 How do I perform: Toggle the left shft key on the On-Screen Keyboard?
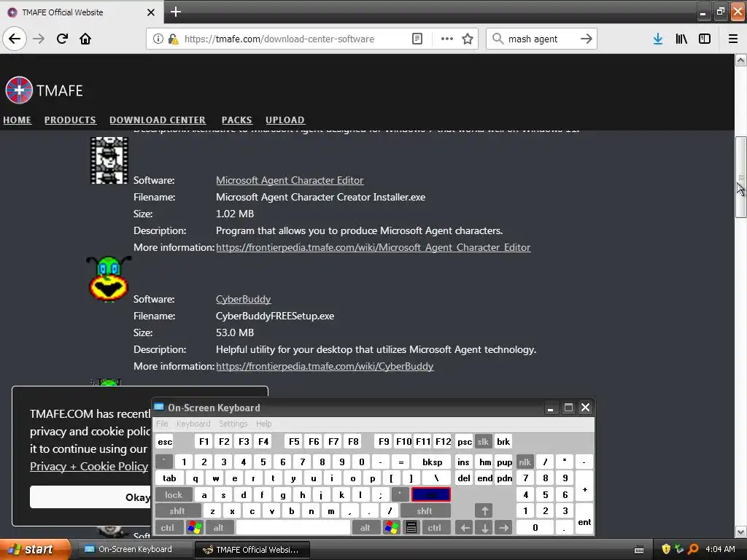point(177,511)
